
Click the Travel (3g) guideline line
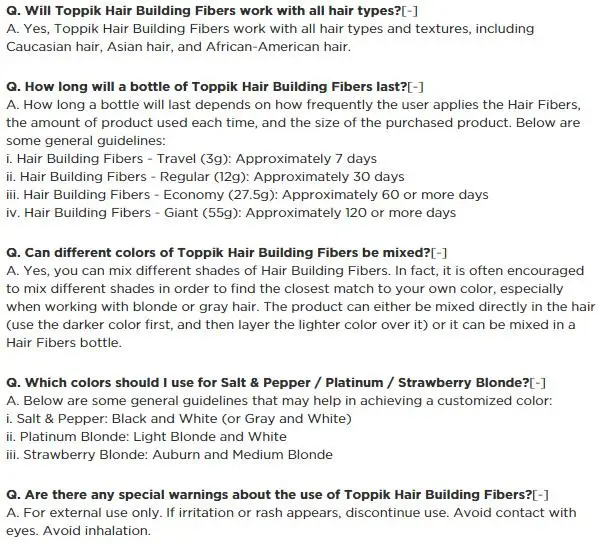coord(191,159)
